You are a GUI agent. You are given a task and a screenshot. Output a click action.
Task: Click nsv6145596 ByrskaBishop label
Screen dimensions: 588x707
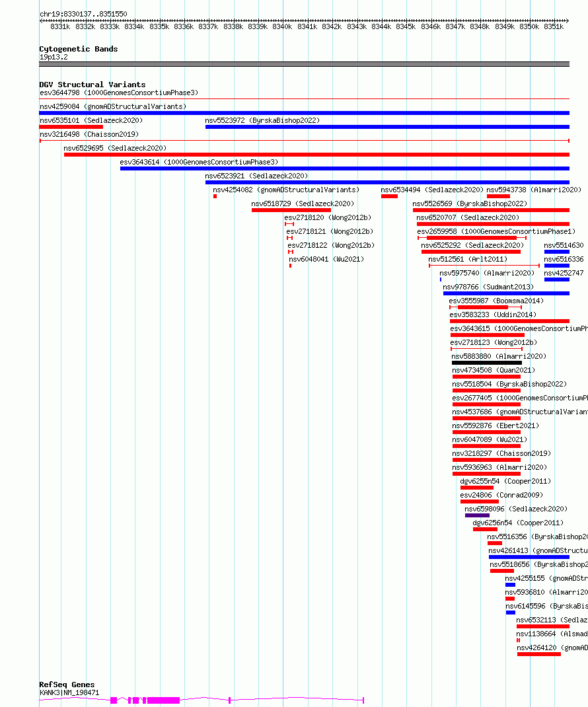click(546, 606)
